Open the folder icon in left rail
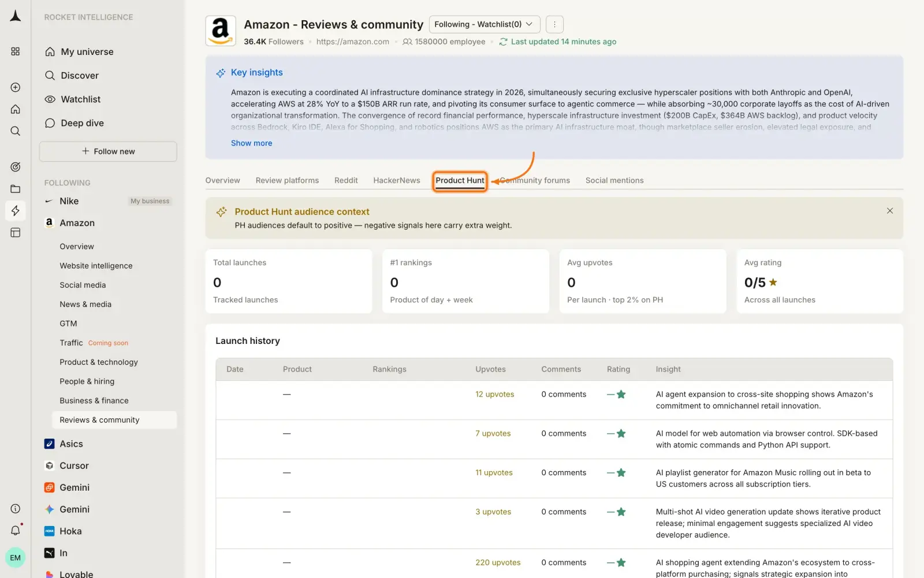 point(16,189)
